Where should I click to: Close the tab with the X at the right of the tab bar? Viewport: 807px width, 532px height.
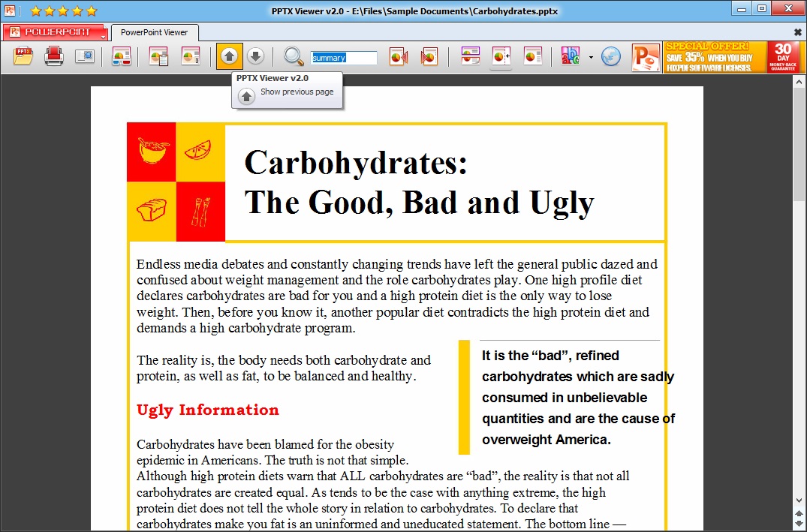[x=798, y=32]
